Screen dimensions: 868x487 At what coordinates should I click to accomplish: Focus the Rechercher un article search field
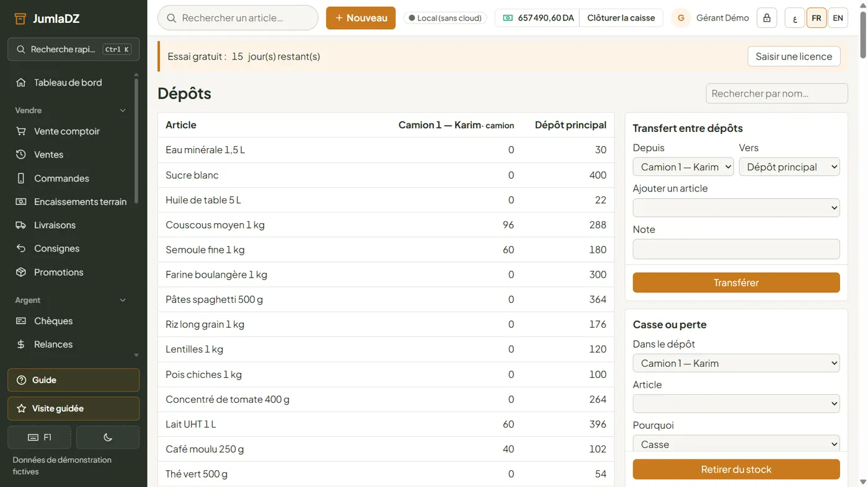tap(238, 18)
